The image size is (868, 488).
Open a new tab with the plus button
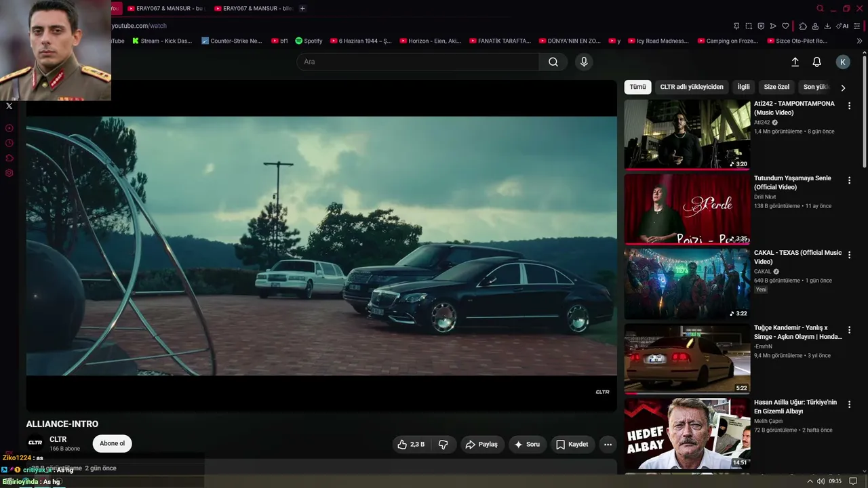click(302, 8)
